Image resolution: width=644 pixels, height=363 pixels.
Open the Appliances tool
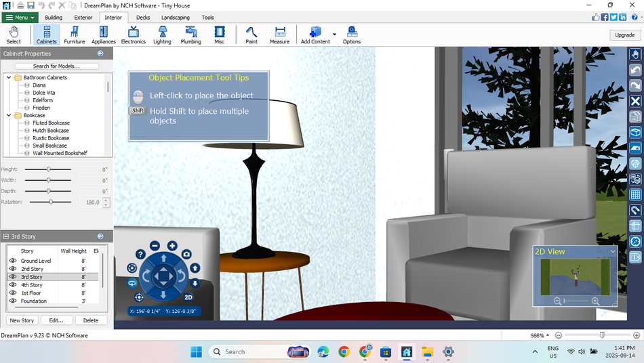pos(104,35)
